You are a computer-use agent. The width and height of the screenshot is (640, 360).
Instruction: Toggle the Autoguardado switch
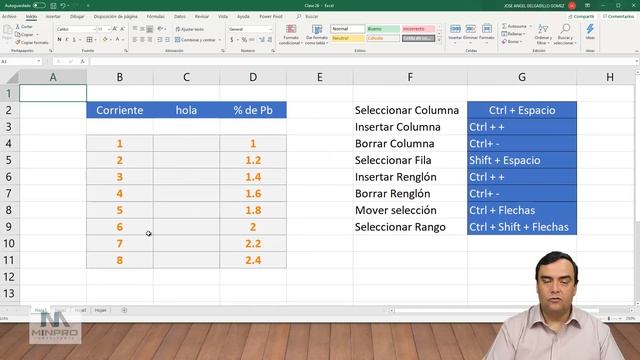pyautogui.click(x=39, y=5)
